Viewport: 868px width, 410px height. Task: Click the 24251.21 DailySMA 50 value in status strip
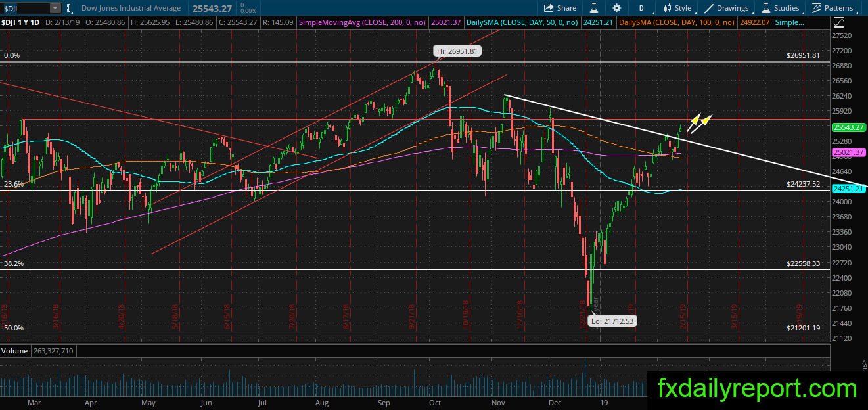pos(599,22)
